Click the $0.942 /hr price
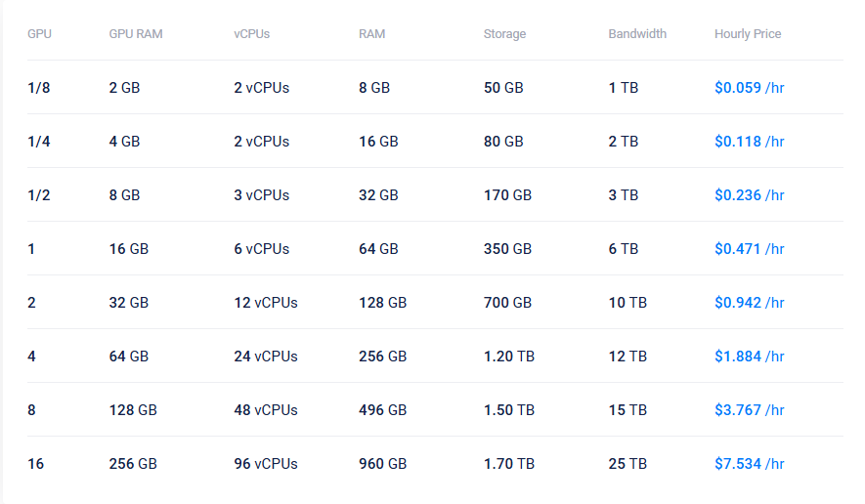Image resolution: width=865 pixels, height=504 pixels. coord(749,303)
